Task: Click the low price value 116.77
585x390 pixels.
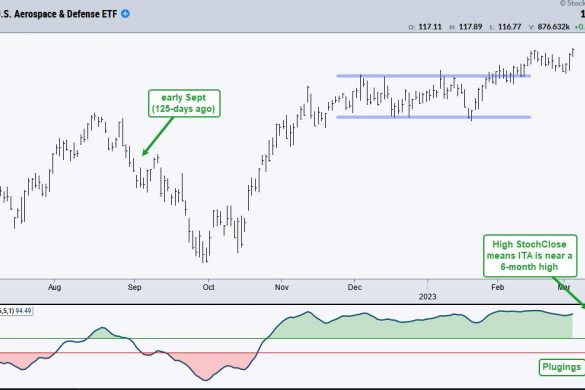Action: coord(510,26)
